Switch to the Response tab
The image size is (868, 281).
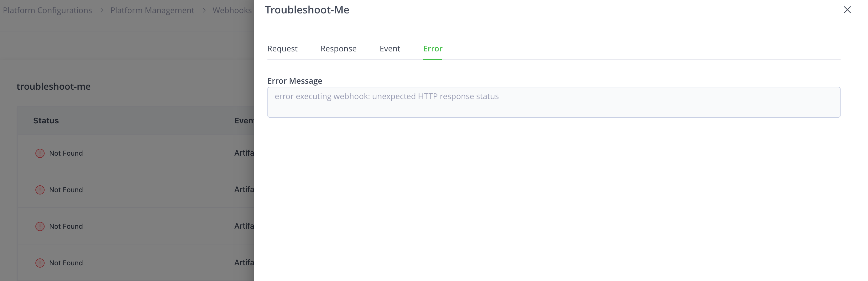339,49
